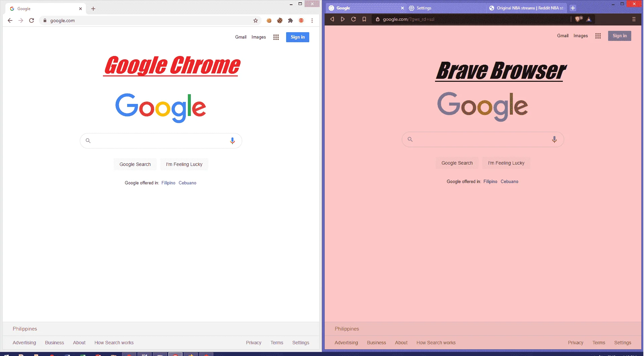This screenshot has width=644, height=356.
Task: Click Google Search button in Brave
Action: click(x=457, y=163)
